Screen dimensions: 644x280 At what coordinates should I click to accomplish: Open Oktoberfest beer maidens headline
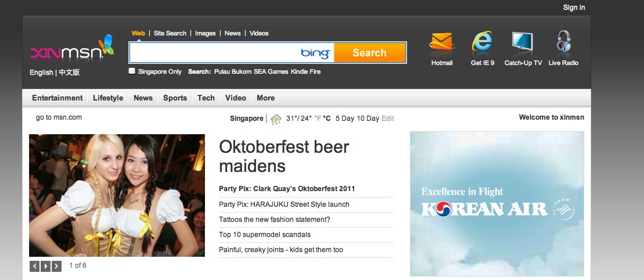tap(284, 156)
